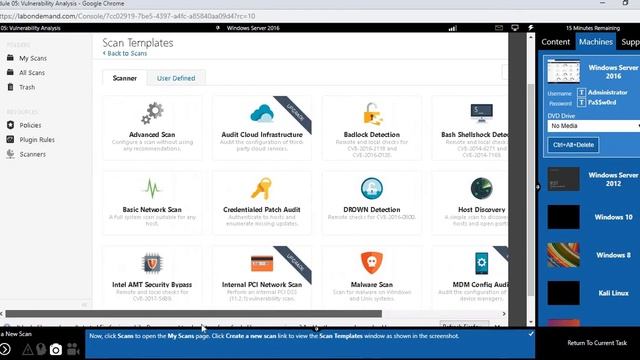Open the Content tab in lab panel
640x360 pixels.
(x=556, y=42)
